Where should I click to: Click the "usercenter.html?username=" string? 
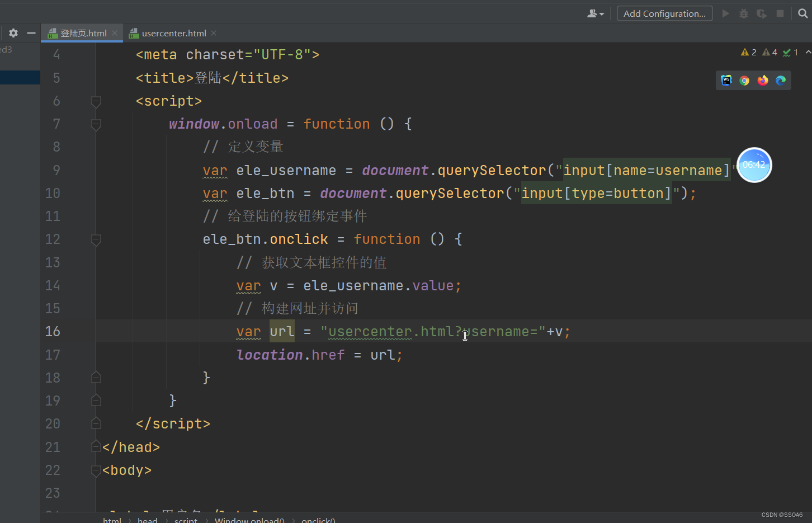pos(433,332)
